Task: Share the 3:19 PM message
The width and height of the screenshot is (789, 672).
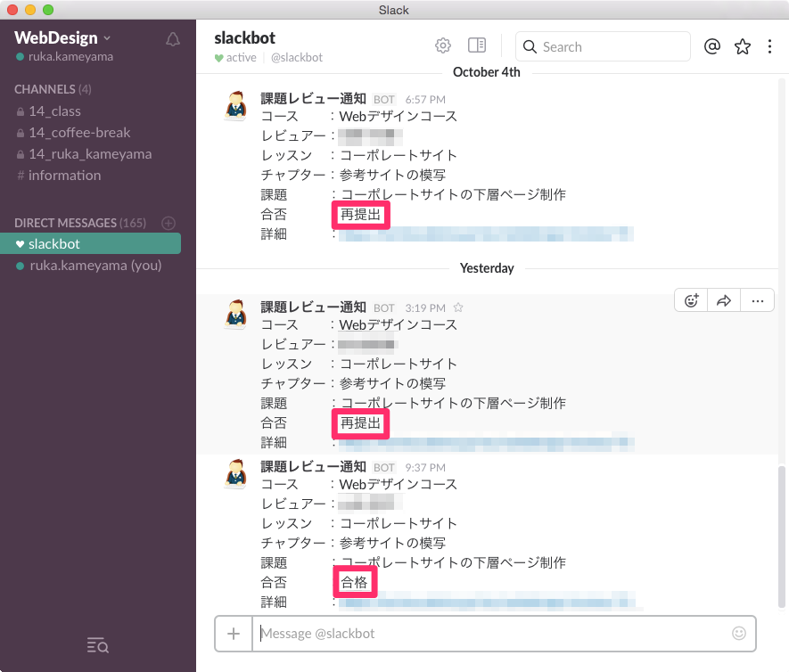Action: [724, 300]
